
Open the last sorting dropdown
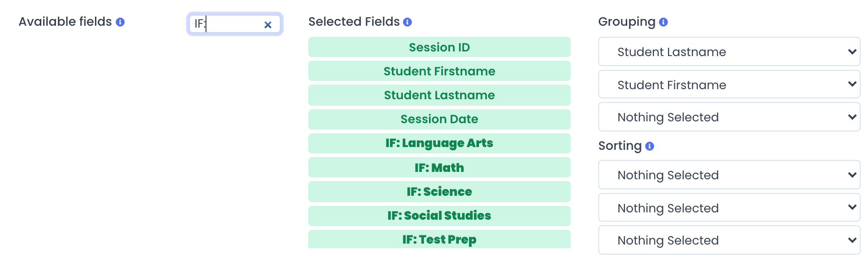click(x=729, y=240)
